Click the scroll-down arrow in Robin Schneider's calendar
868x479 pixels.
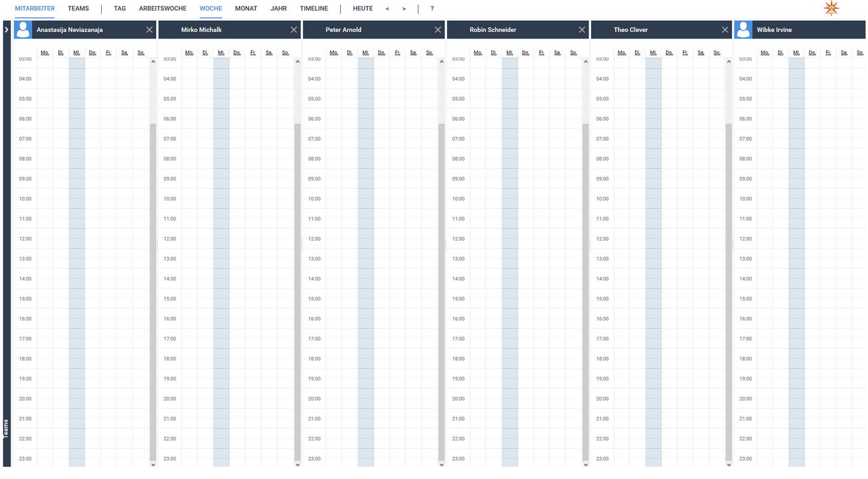(x=585, y=465)
